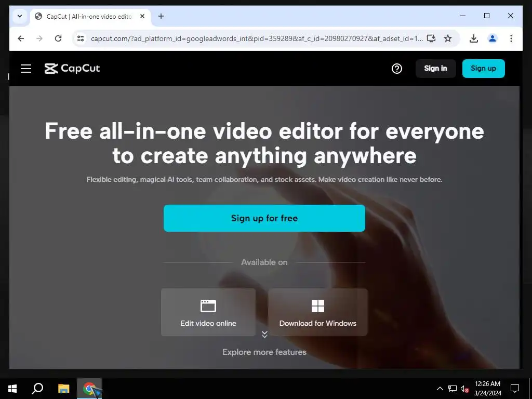Go back in Chrome

(x=21, y=38)
